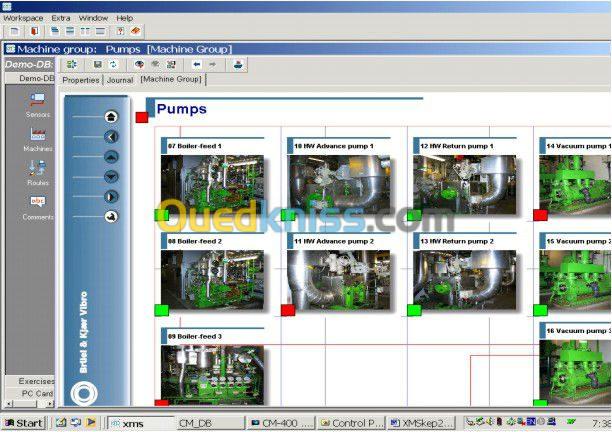Select the [Machine Group] tab
This screenshot has width=612, height=432.
coord(171,79)
